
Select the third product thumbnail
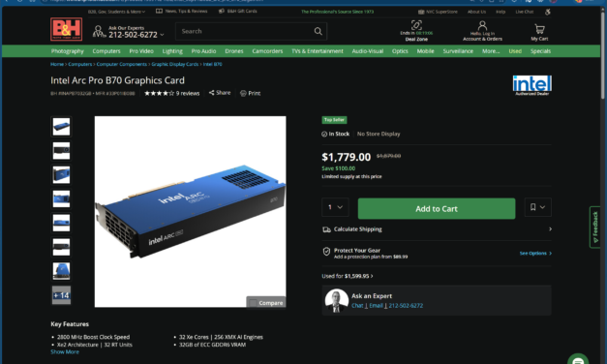click(61, 174)
